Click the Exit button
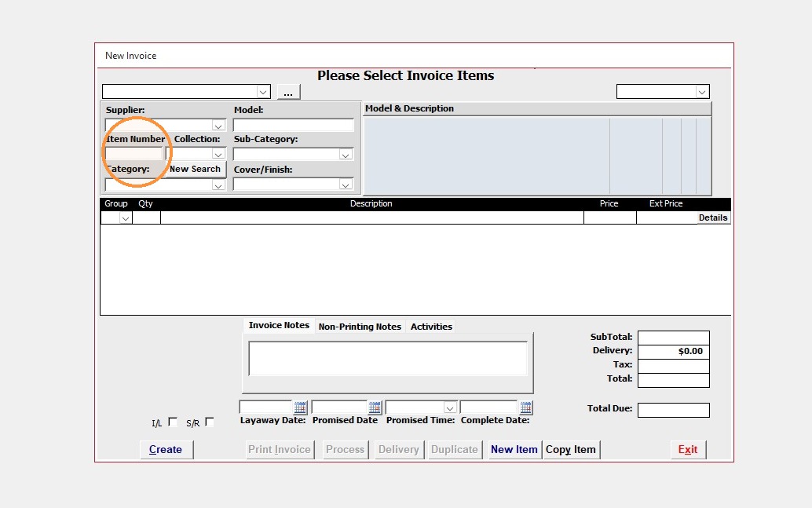 pos(688,449)
